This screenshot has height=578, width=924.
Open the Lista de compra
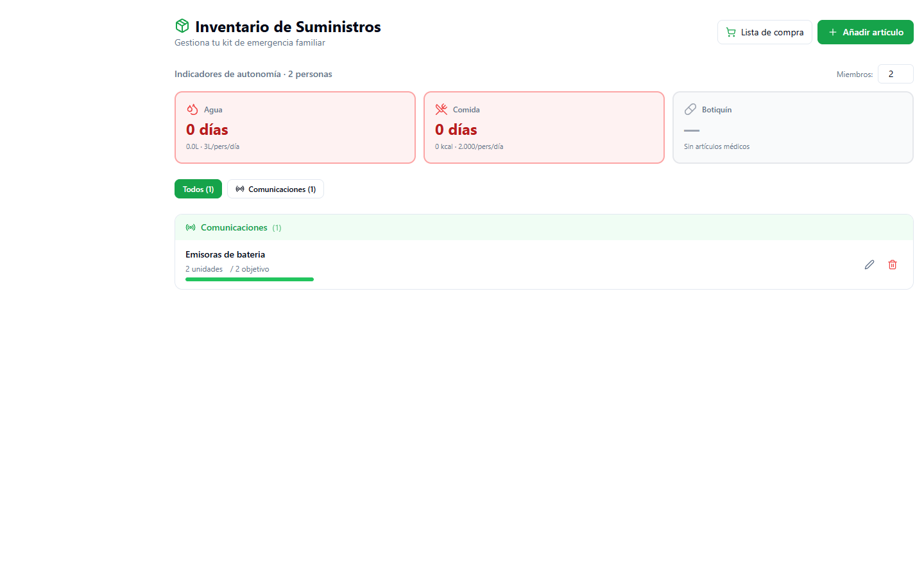tap(765, 31)
